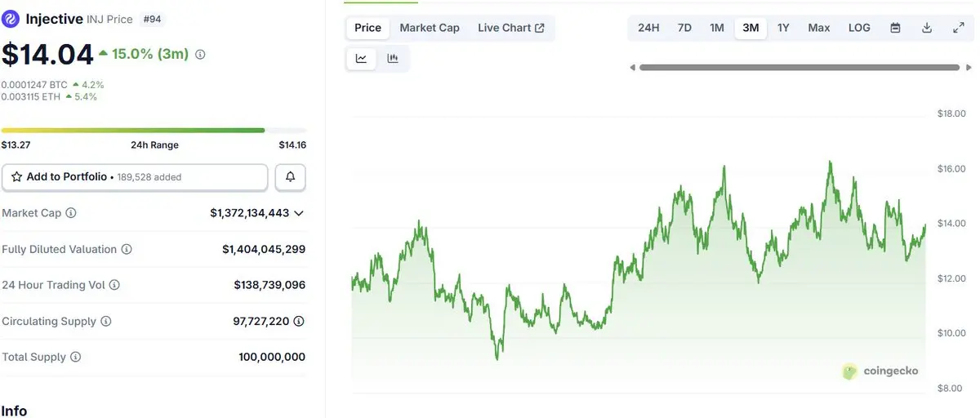Viewport: 980px width, 418px height.
Task: Open info icon beside 97,727,220 value
Action: coord(299,322)
